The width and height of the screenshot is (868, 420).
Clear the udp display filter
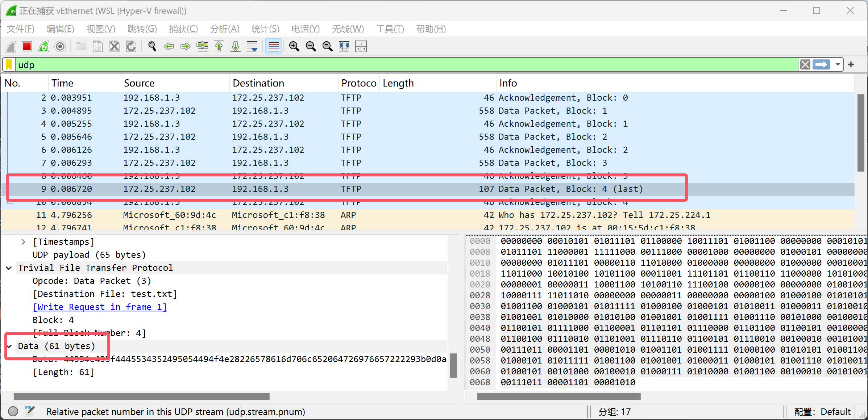point(805,65)
